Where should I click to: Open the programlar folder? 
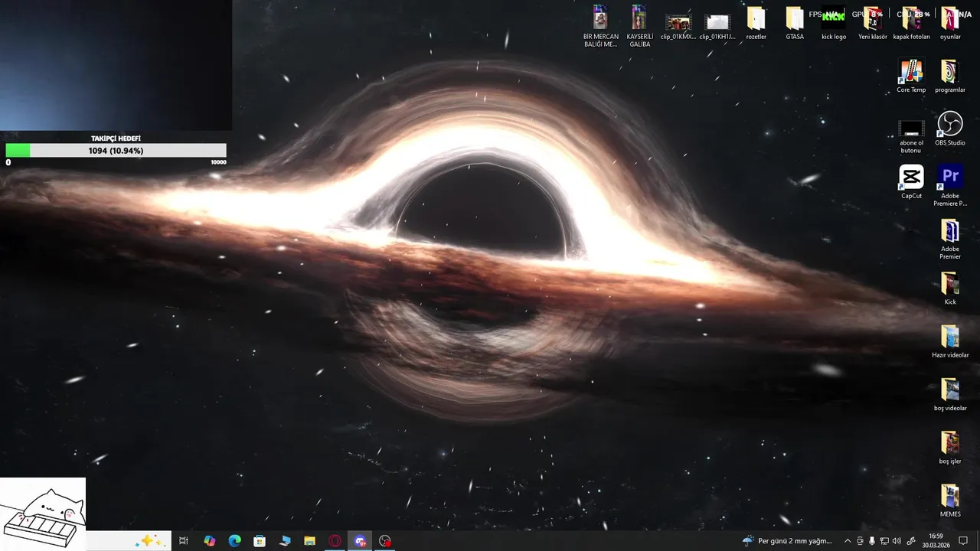click(950, 77)
